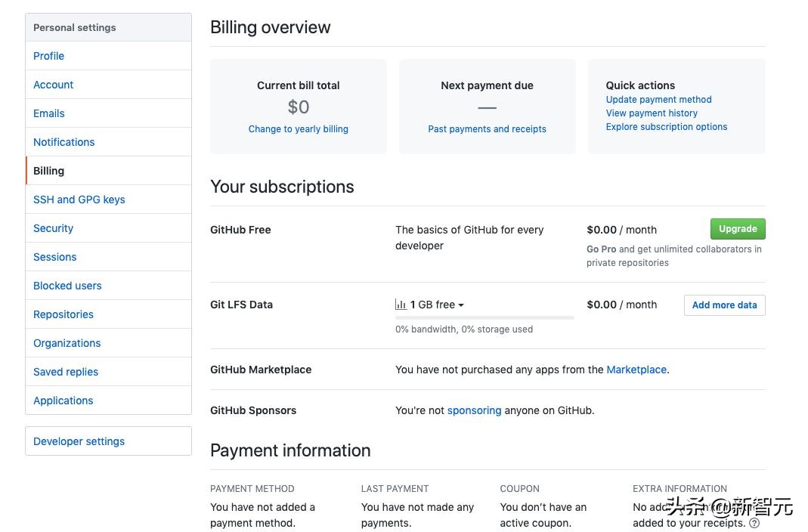Image resolution: width=808 pixels, height=532 pixels.
Task: Click Update payment method
Action: [x=658, y=99]
